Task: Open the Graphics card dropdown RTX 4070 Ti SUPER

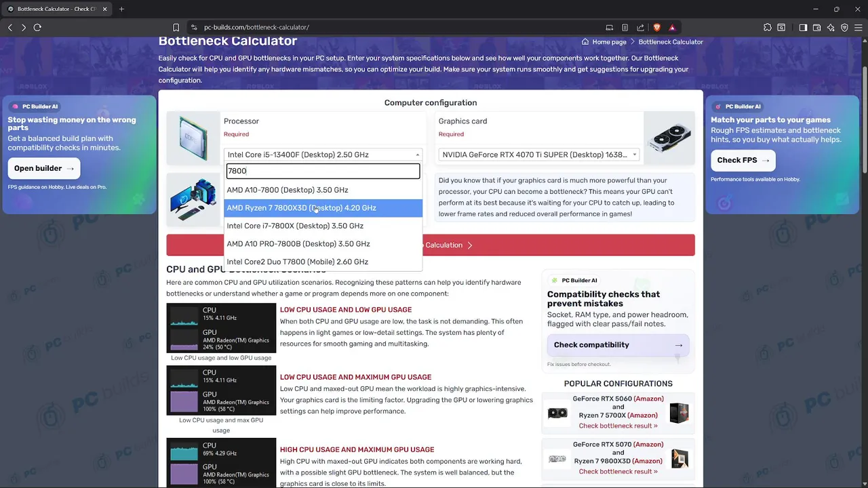Action: [539, 155]
